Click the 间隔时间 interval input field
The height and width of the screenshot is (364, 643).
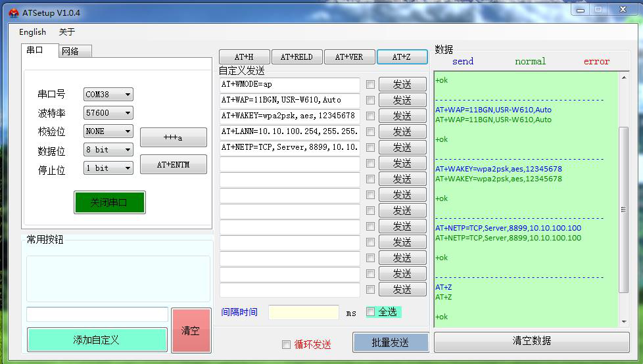303,313
